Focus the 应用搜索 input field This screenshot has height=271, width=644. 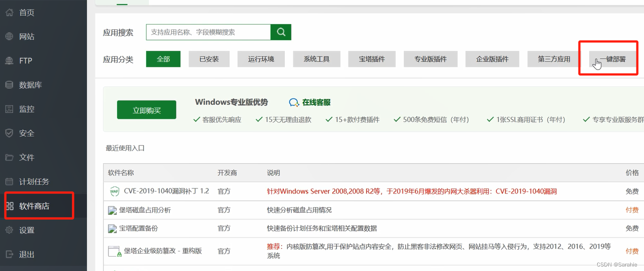click(209, 32)
